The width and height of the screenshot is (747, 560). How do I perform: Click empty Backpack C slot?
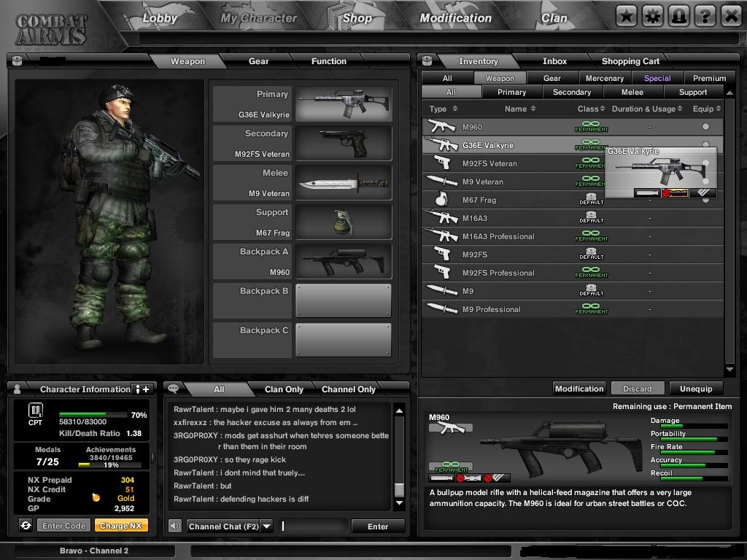(344, 340)
